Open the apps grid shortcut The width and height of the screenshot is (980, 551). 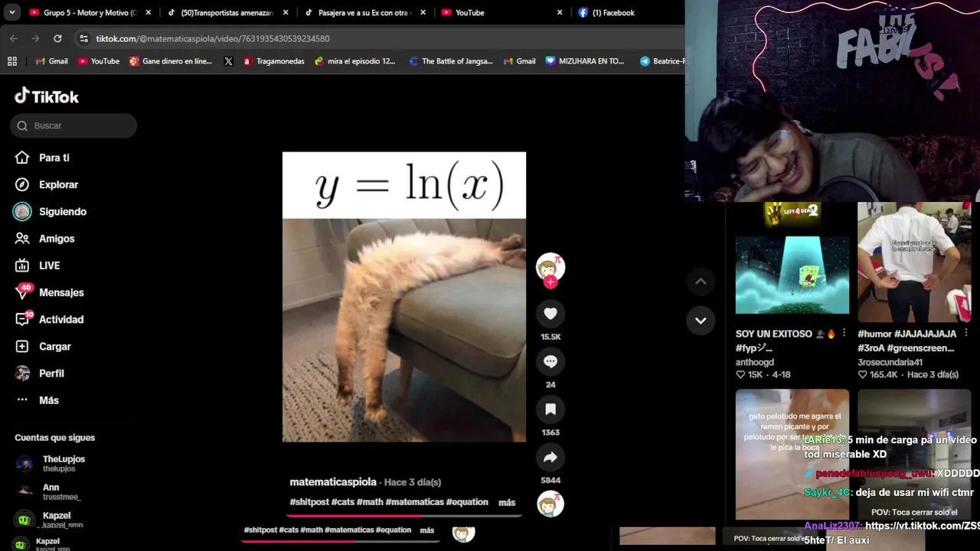click(11, 61)
